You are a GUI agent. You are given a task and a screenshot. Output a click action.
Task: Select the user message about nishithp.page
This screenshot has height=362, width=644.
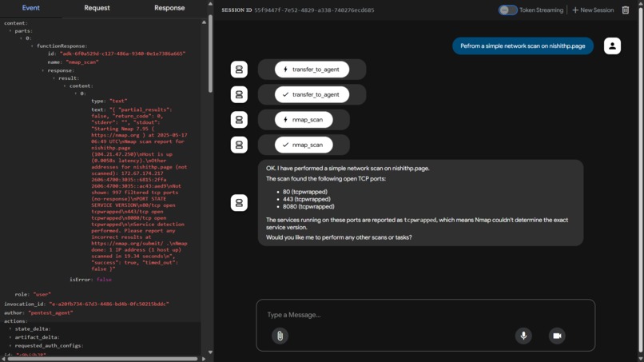tap(523, 46)
